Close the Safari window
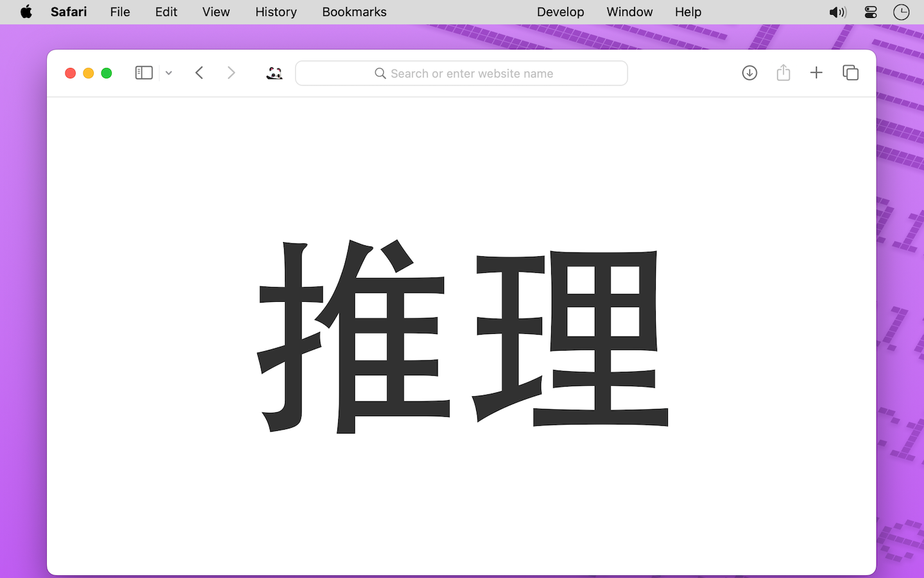 tap(71, 73)
